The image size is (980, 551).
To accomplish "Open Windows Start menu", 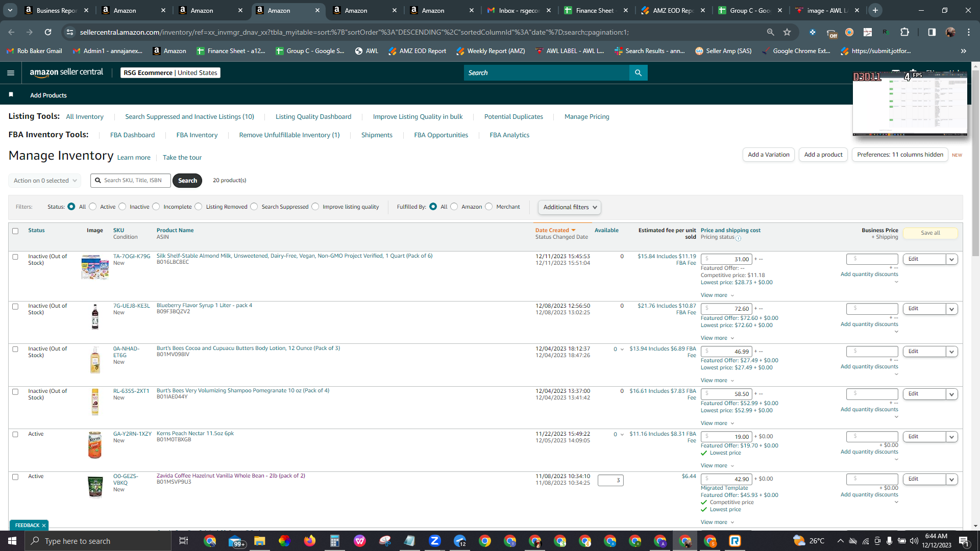I will tap(12, 541).
